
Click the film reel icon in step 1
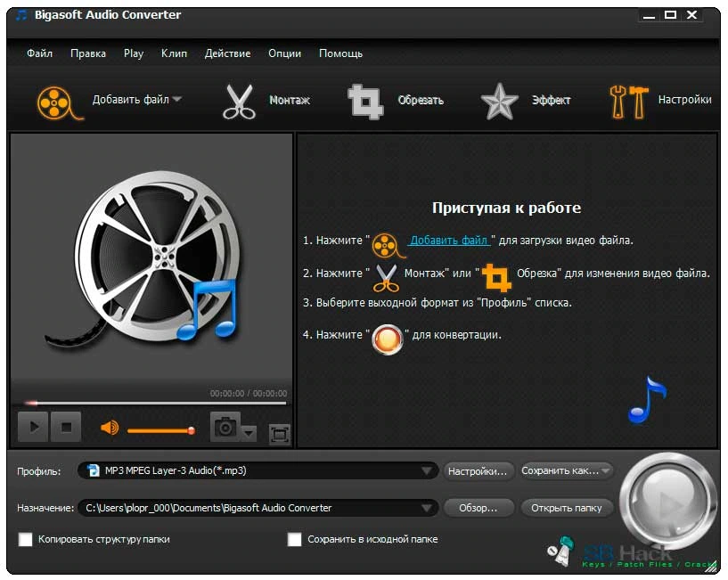coord(389,245)
